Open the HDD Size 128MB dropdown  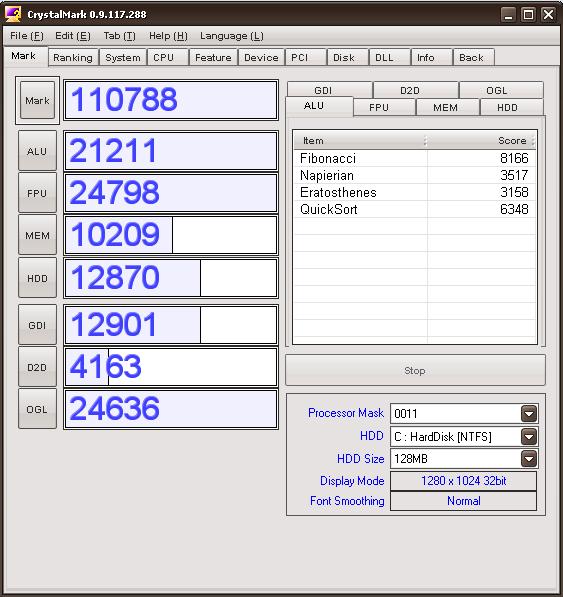point(529,459)
